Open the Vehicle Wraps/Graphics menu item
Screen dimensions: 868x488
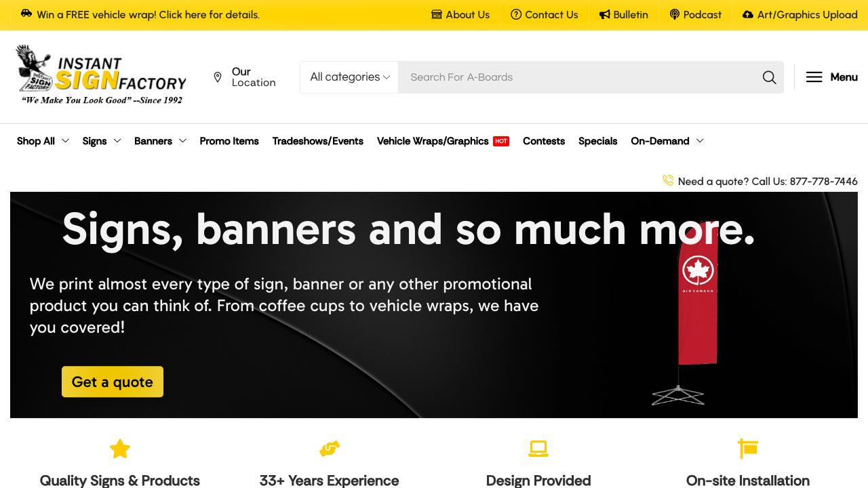tap(433, 141)
